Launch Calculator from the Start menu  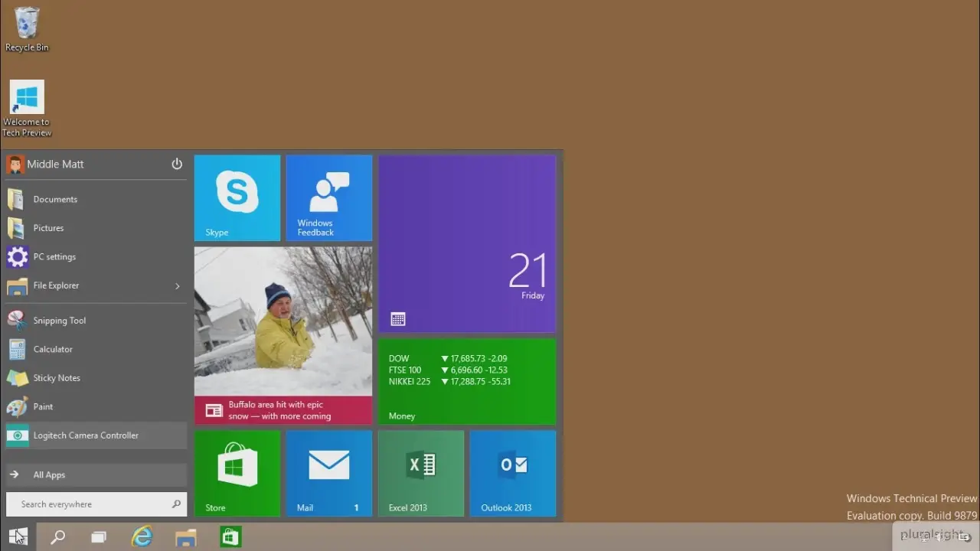click(96, 350)
